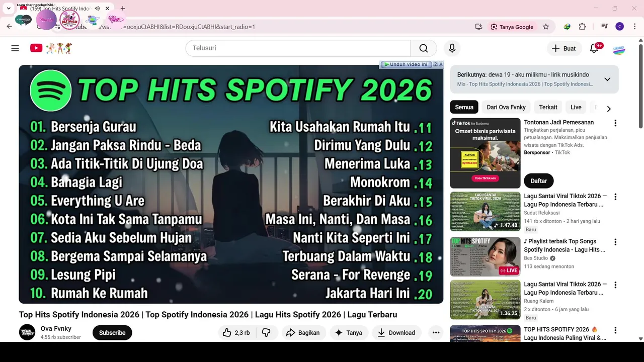Mute the tab using speaker icon

97,9
